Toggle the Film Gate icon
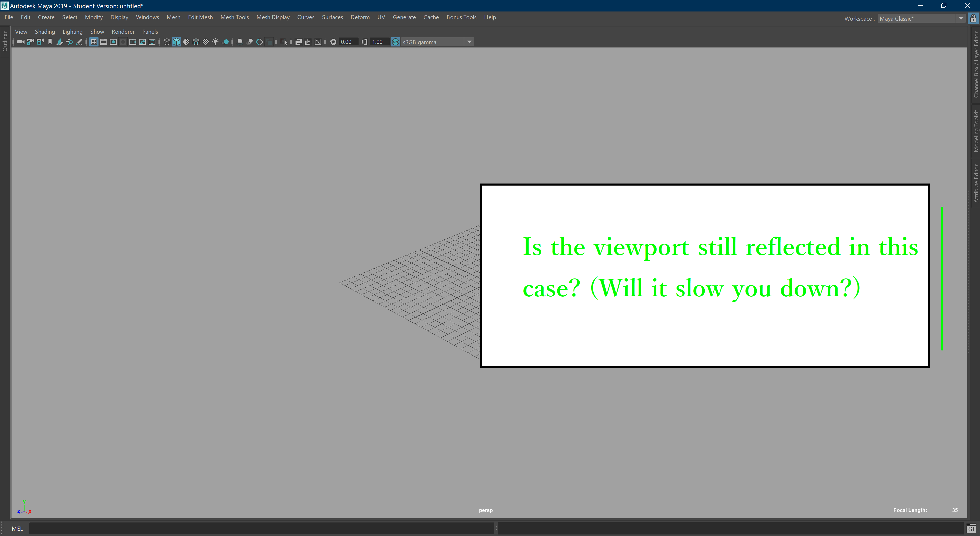 [x=103, y=42]
